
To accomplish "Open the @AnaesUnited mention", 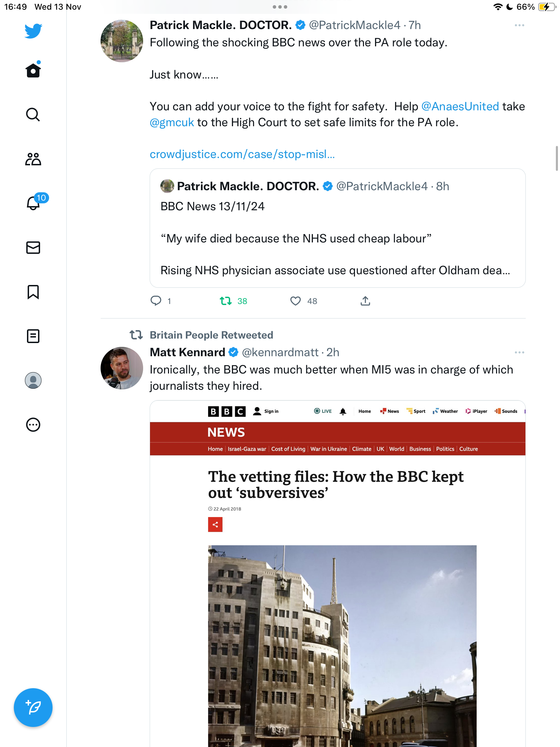I will 460,107.
